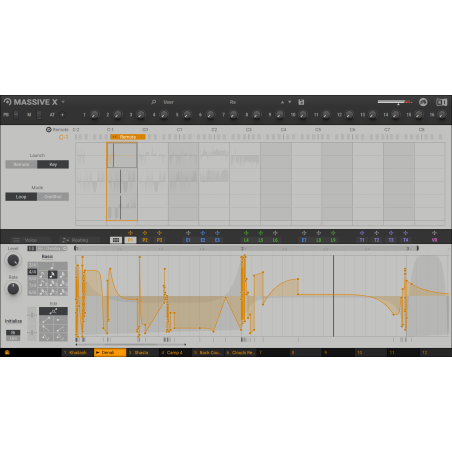Select slot 4 Camp 4 in bottom bar
The height and width of the screenshot is (452, 452).
[175, 352]
